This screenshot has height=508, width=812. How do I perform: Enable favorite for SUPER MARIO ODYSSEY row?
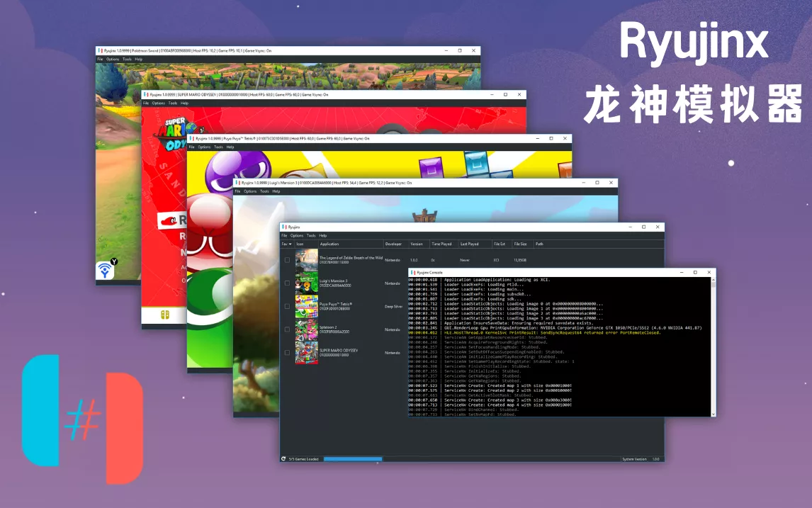pyautogui.click(x=288, y=353)
